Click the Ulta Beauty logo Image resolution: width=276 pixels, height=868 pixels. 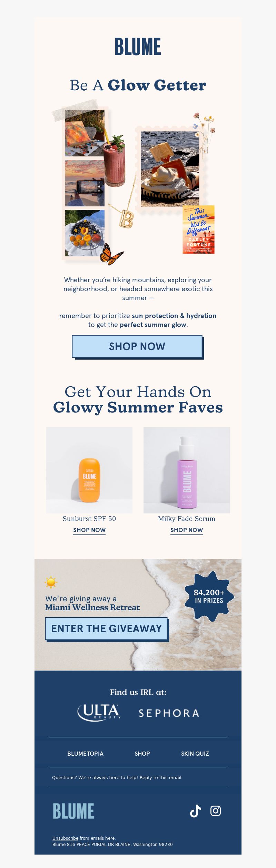click(99, 713)
